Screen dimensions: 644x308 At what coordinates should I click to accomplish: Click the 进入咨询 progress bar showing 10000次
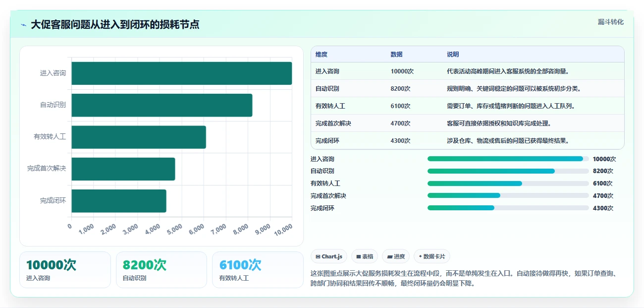pyautogui.click(x=508, y=159)
